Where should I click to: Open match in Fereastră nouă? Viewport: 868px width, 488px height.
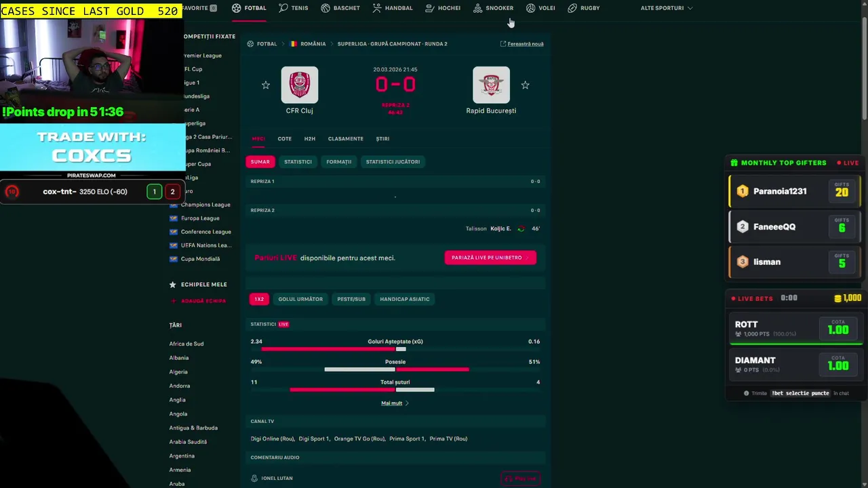(x=521, y=44)
